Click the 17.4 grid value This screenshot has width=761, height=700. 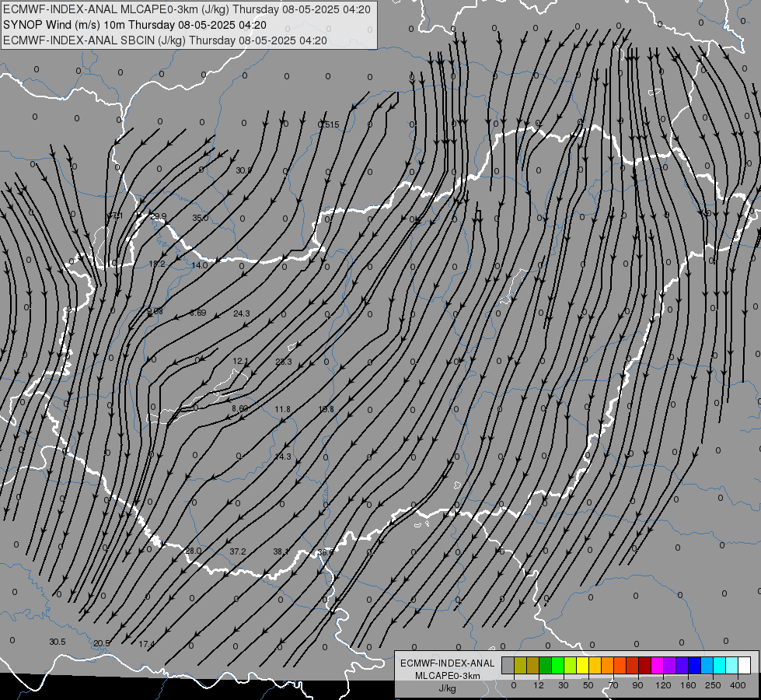click(147, 645)
